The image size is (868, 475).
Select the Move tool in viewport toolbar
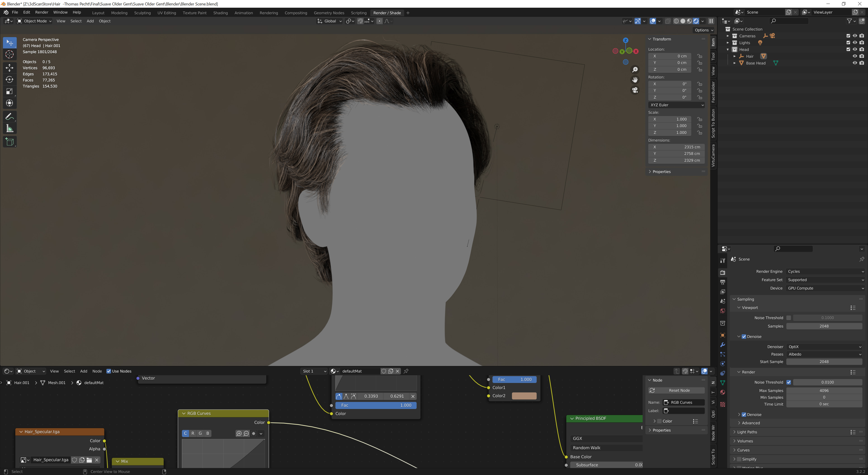tap(9, 68)
